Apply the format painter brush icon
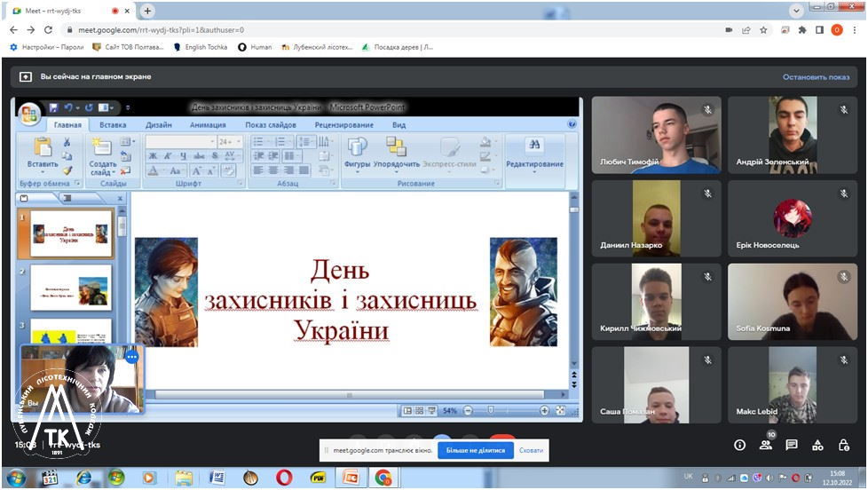Image resolution: width=868 pixels, height=490 pixels. [x=67, y=170]
